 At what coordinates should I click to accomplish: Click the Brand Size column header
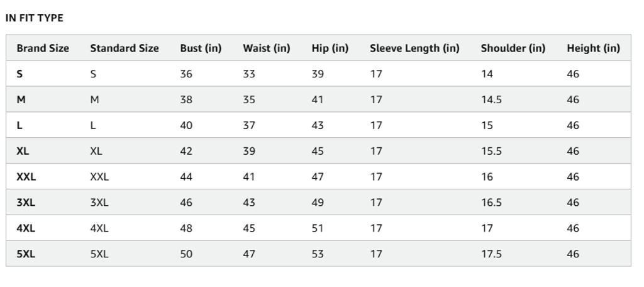click(43, 48)
